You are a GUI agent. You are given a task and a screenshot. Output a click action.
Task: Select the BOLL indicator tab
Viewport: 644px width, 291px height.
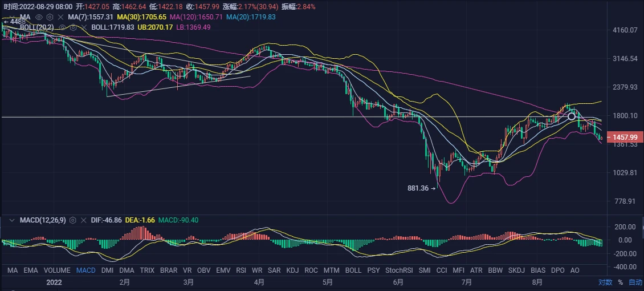353,270
